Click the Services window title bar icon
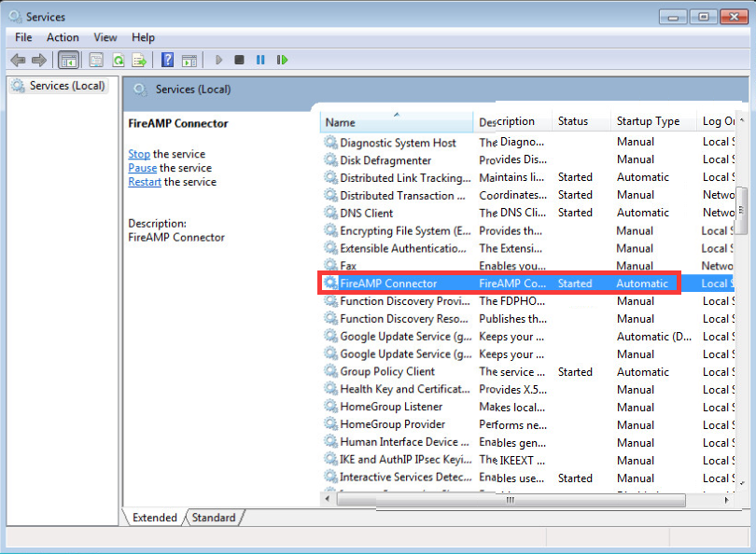The width and height of the screenshot is (756, 554). coord(15,17)
